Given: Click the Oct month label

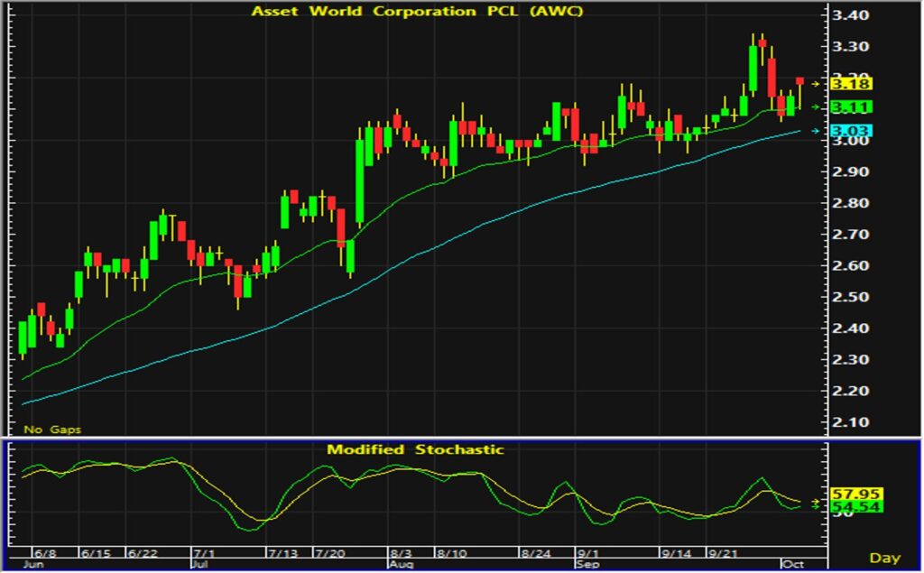Looking at the screenshot, I should (x=792, y=564).
